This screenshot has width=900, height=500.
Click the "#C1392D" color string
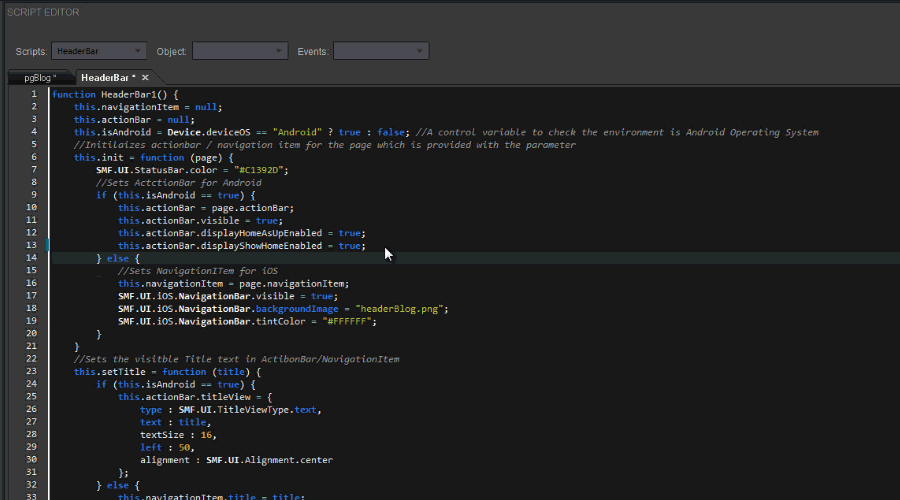pos(259,170)
